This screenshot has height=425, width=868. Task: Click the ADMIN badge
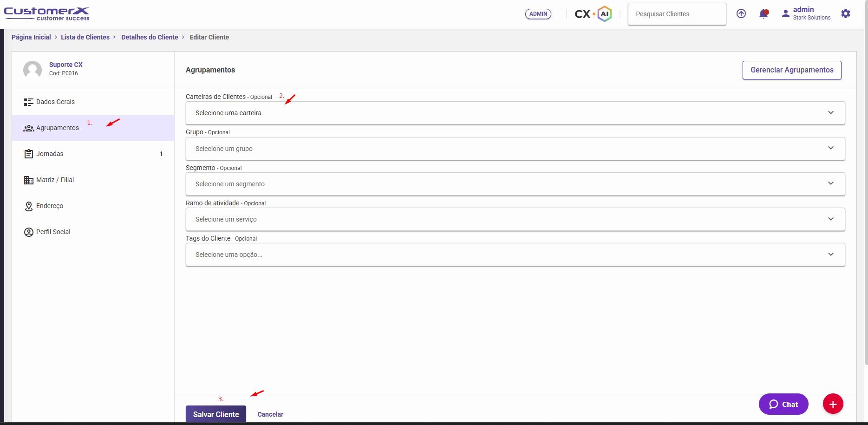tap(538, 14)
